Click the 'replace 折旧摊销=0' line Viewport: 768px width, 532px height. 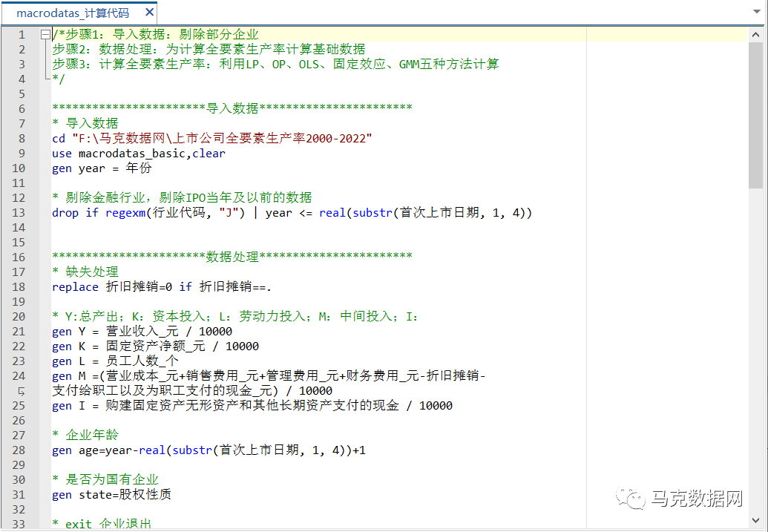coord(162,287)
